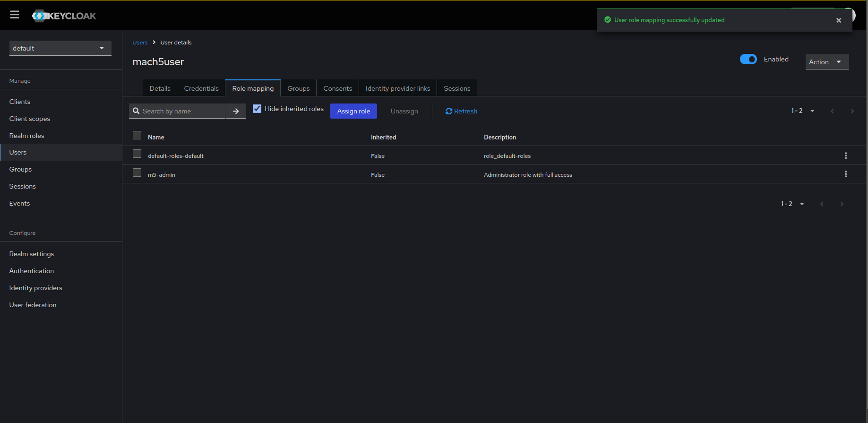This screenshot has height=423, width=868.
Task: Focus the Search by name field
Action: coord(182,111)
